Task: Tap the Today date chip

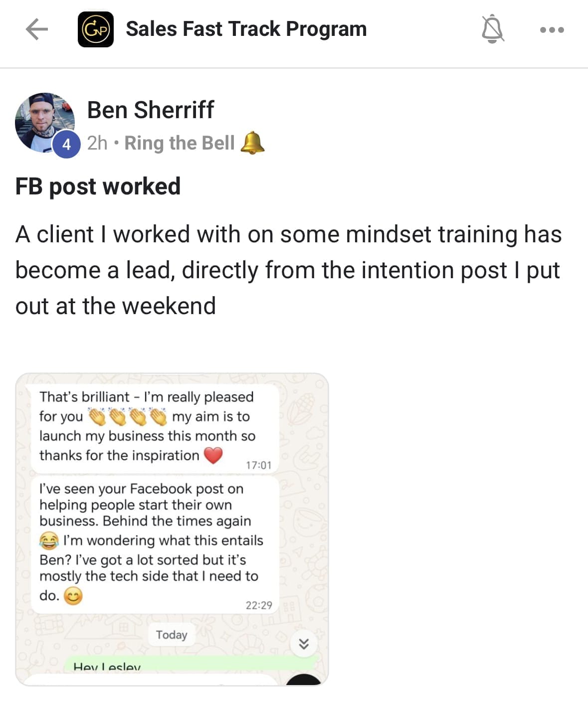Action: coord(171,635)
